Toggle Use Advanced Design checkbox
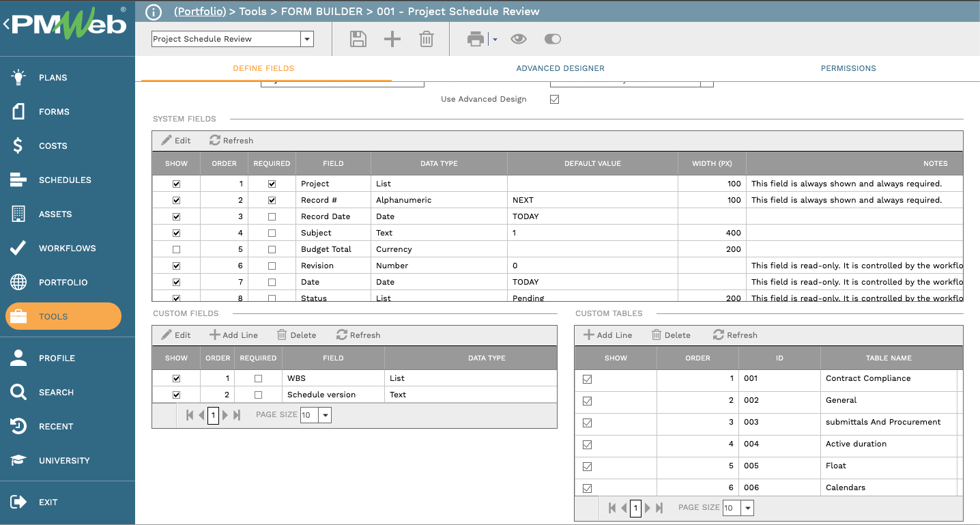The height and width of the screenshot is (525, 980). pos(555,99)
